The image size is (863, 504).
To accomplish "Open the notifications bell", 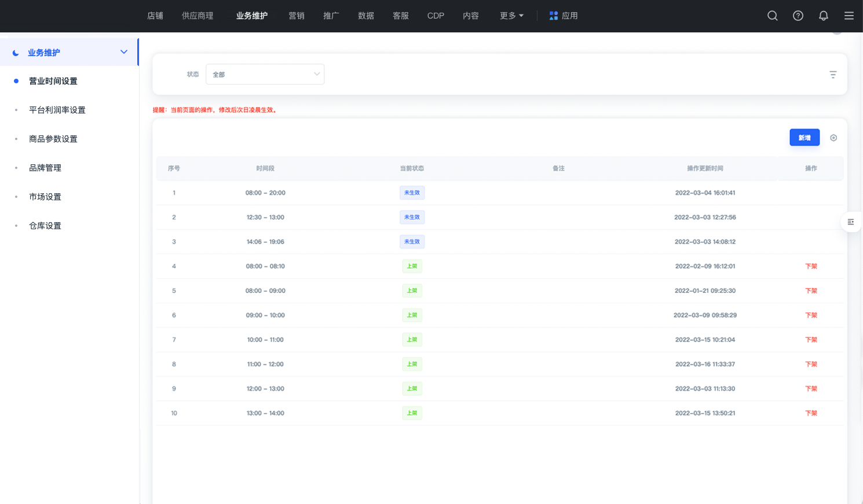I will pos(823,16).
